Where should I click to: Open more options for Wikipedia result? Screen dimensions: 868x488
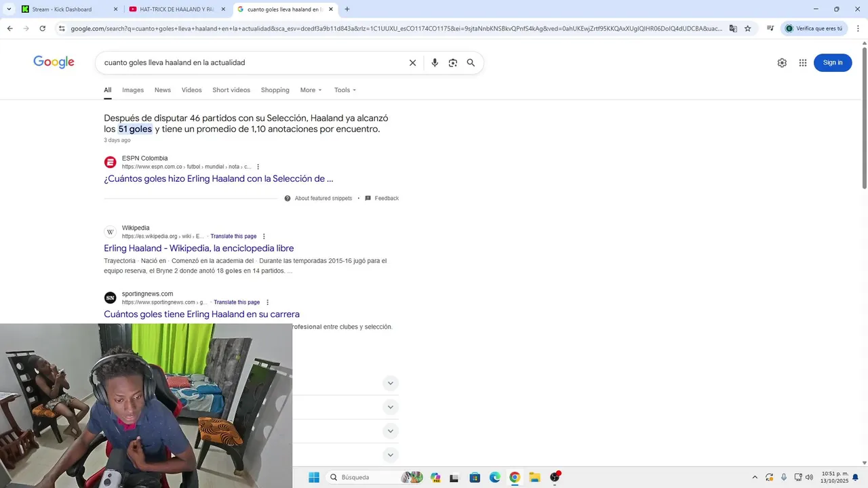264,237
